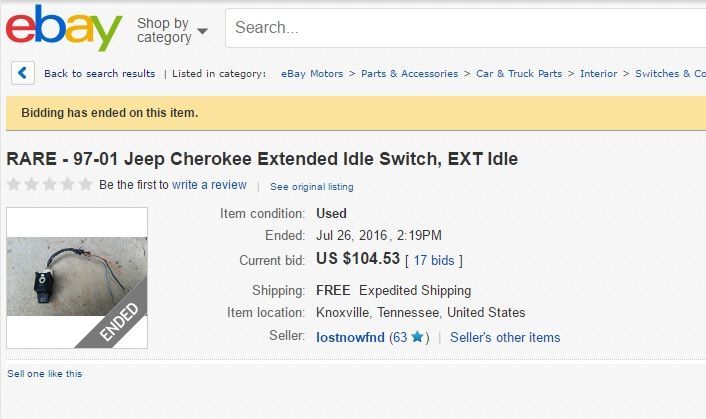Viewport: 706px width, 419px height.
Task: Click Back to search results link
Action: coord(99,74)
